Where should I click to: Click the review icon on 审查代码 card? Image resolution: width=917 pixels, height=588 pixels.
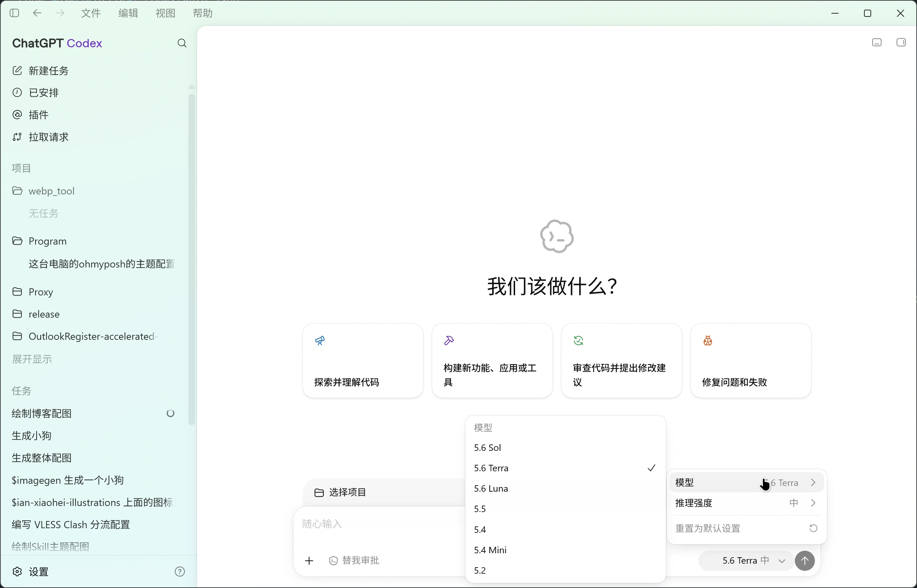click(x=578, y=341)
